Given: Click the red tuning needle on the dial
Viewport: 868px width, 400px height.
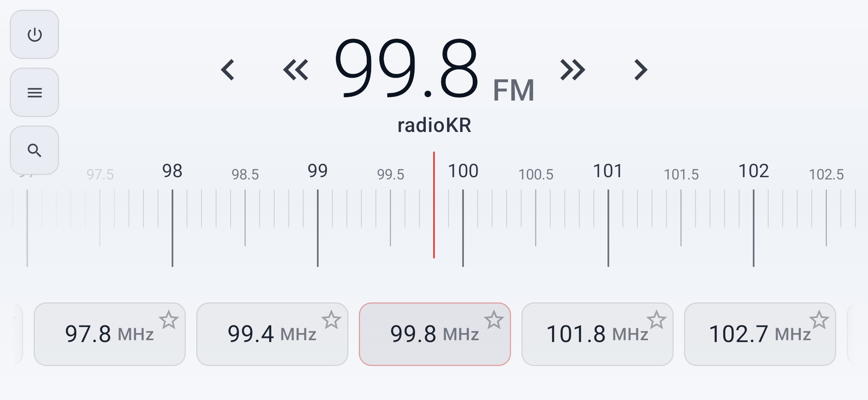Looking at the screenshot, I should point(434,205).
